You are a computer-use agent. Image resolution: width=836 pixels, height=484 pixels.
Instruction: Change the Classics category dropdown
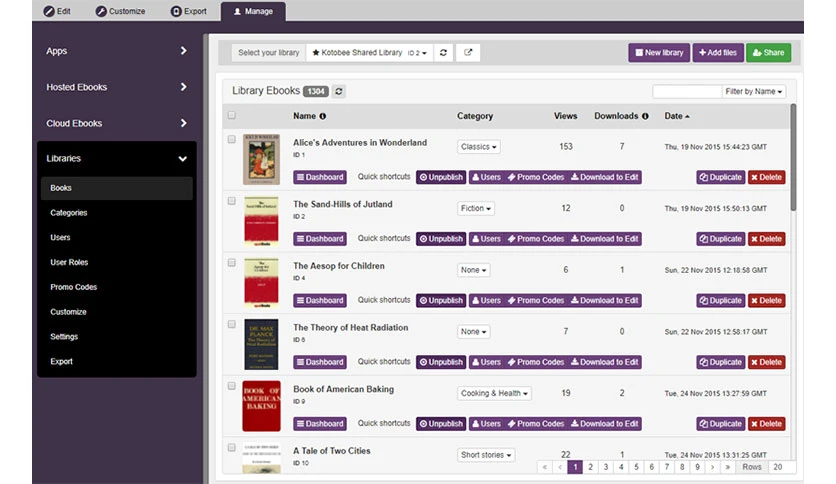pyautogui.click(x=478, y=147)
